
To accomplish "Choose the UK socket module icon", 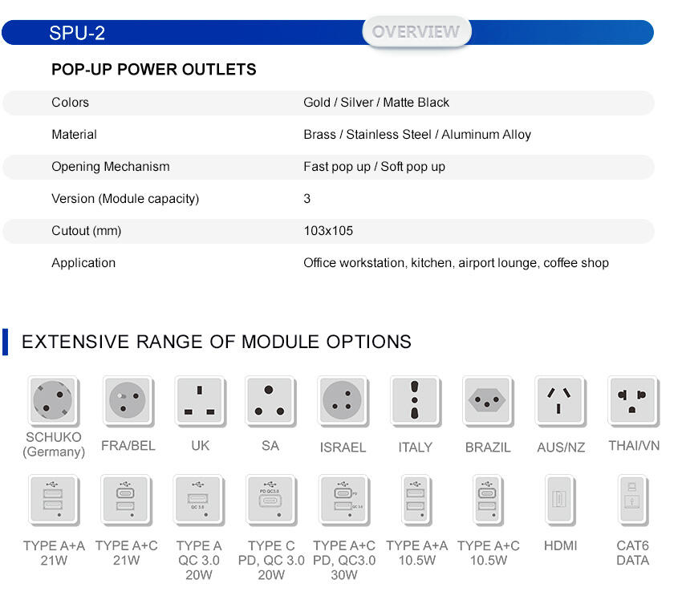I will pos(200,400).
